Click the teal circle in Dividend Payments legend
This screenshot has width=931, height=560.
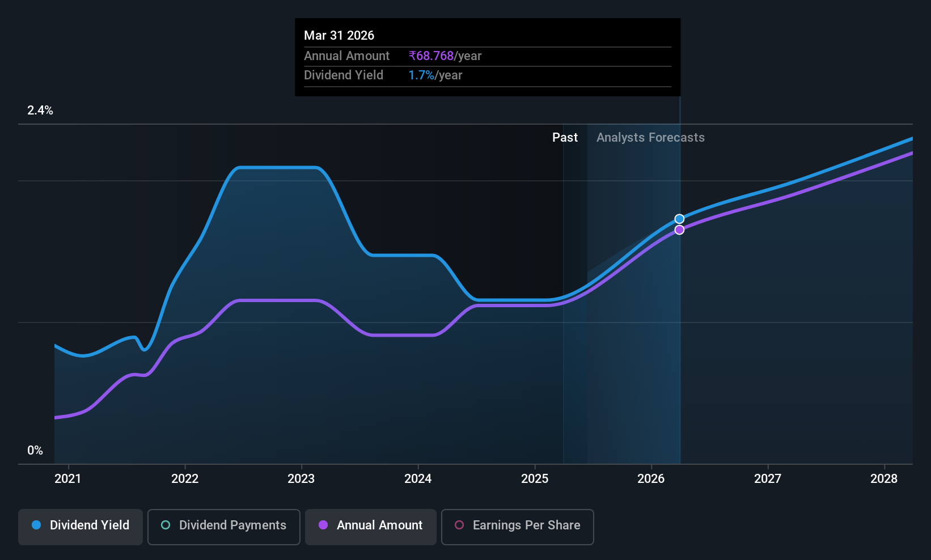coord(166,525)
